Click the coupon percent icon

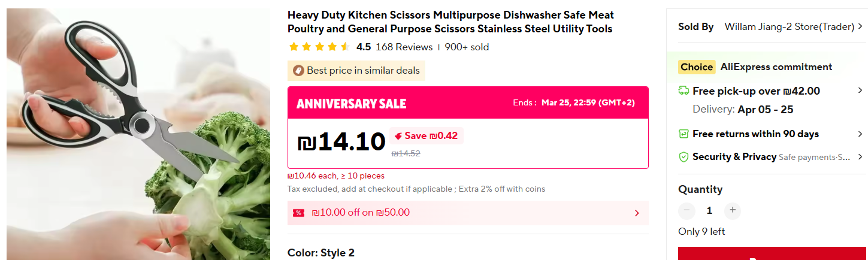[x=298, y=213]
